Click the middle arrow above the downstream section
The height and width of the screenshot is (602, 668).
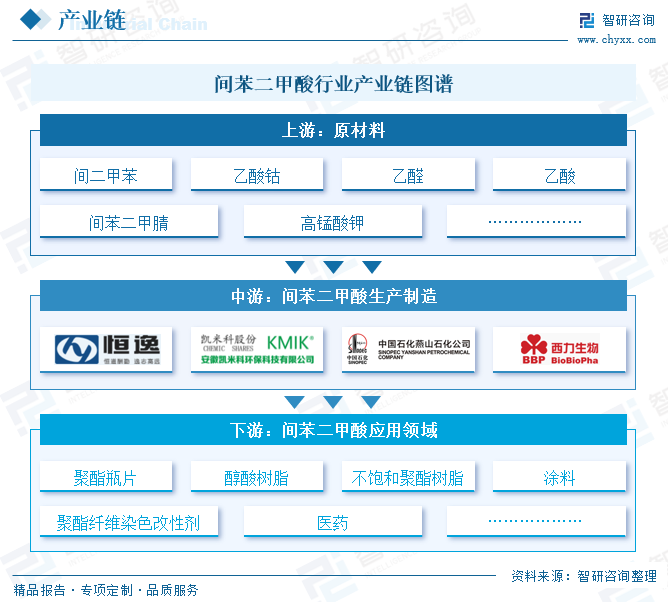pos(333,402)
